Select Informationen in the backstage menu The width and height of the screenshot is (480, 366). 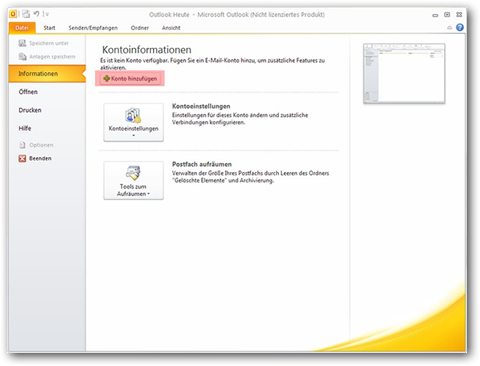(47, 74)
